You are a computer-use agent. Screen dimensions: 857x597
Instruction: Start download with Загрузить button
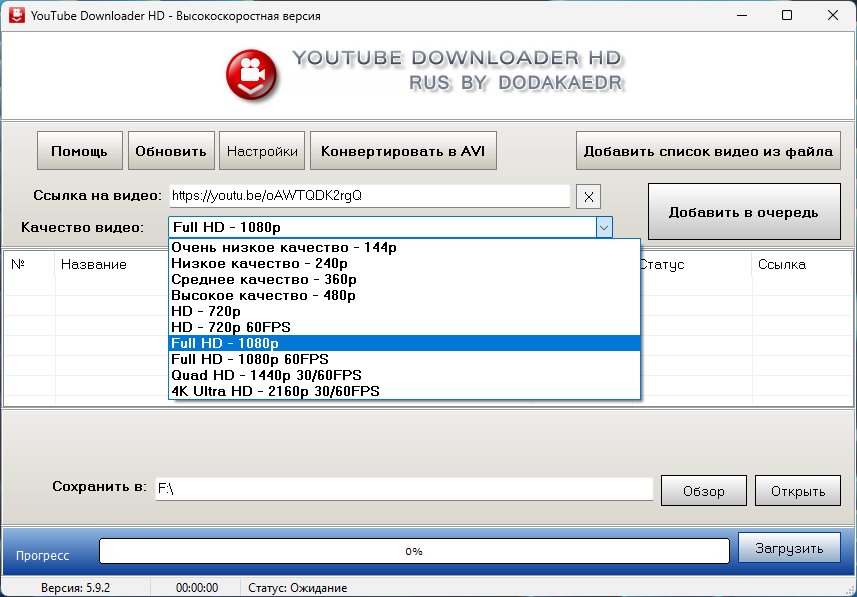(789, 548)
